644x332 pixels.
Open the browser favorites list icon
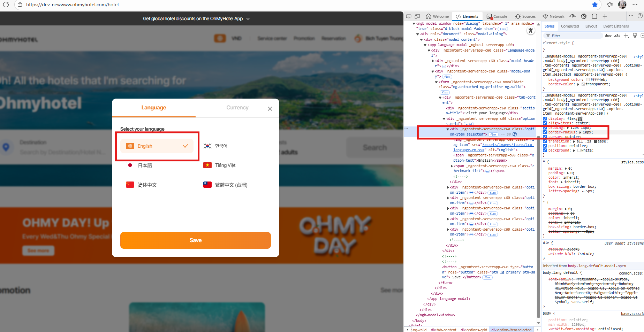tap(610, 5)
